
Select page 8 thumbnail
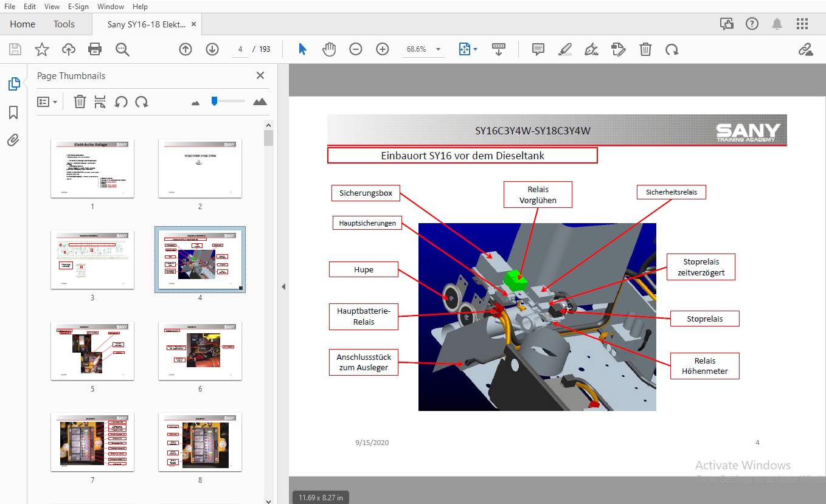tap(200, 442)
